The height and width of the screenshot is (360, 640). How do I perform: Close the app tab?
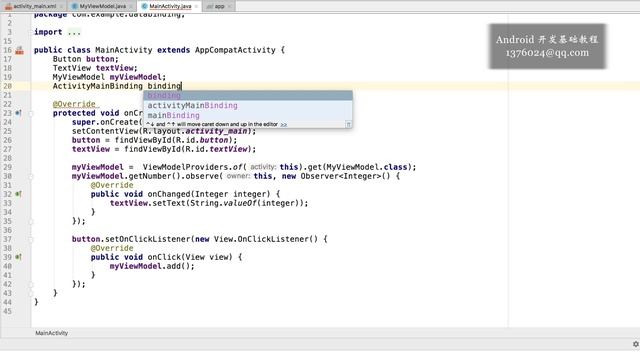(x=229, y=7)
